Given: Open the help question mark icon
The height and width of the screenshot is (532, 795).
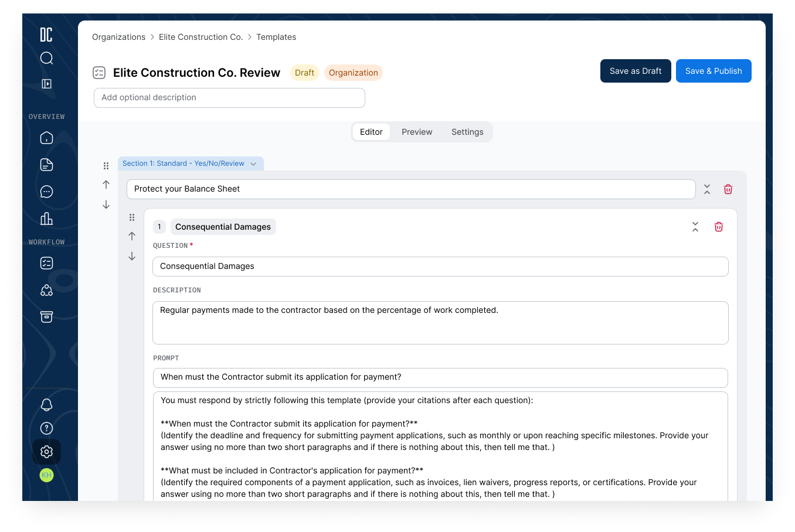Looking at the screenshot, I should (46, 428).
